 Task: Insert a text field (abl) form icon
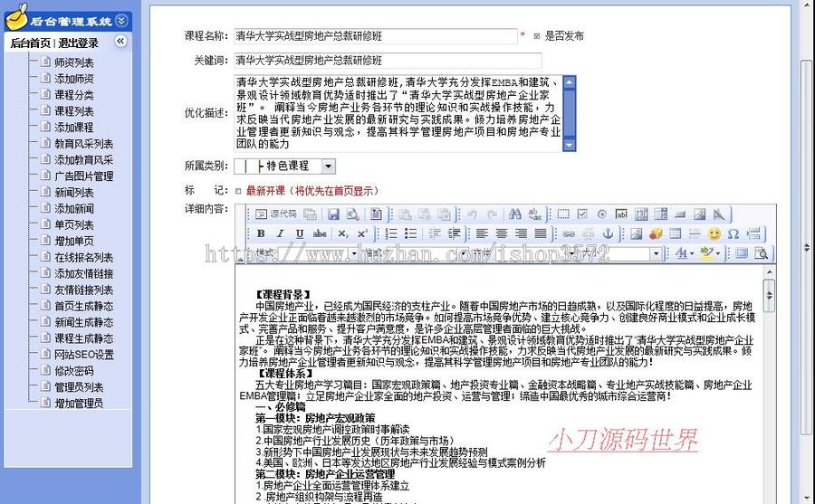[621, 214]
